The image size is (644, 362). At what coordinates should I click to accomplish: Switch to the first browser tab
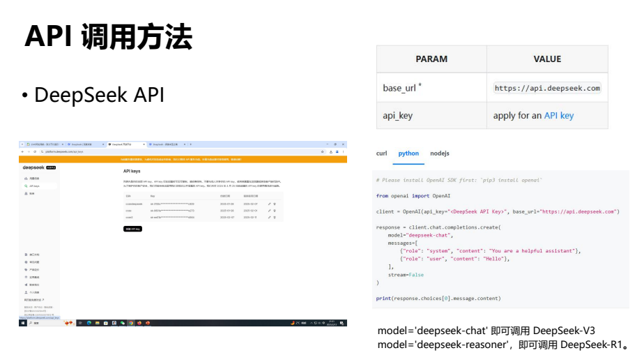[x=45, y=144]
